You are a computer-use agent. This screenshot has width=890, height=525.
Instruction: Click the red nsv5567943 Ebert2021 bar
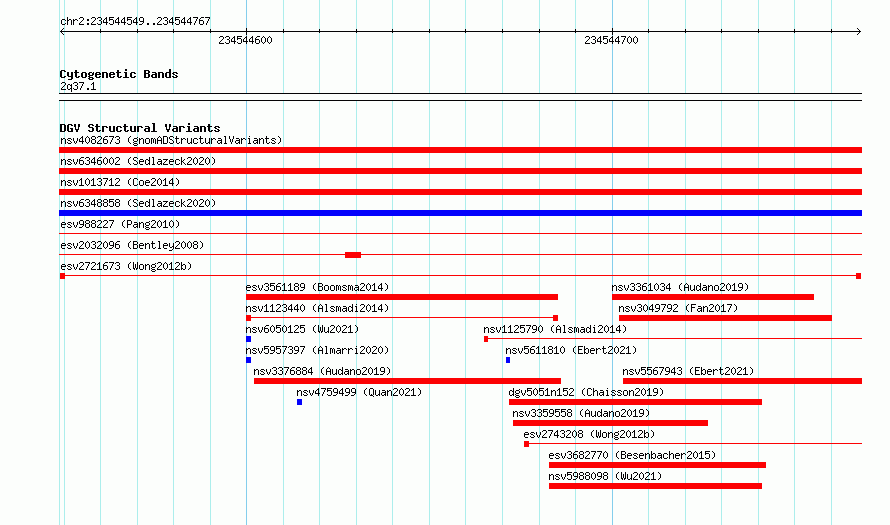pyautogui.click(x=742, y=381)
